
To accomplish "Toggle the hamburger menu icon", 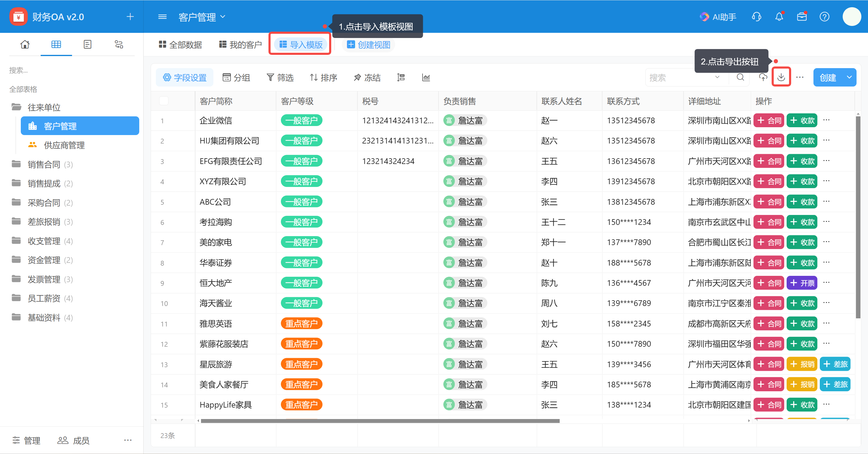I will pos(162,17).
